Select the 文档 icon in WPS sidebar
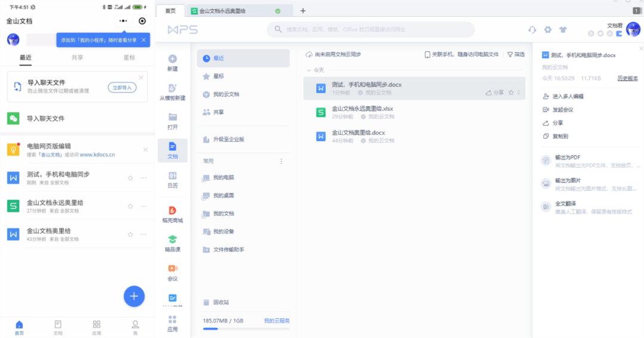Viewport: 644px width, 338px height. coord(172,150)
